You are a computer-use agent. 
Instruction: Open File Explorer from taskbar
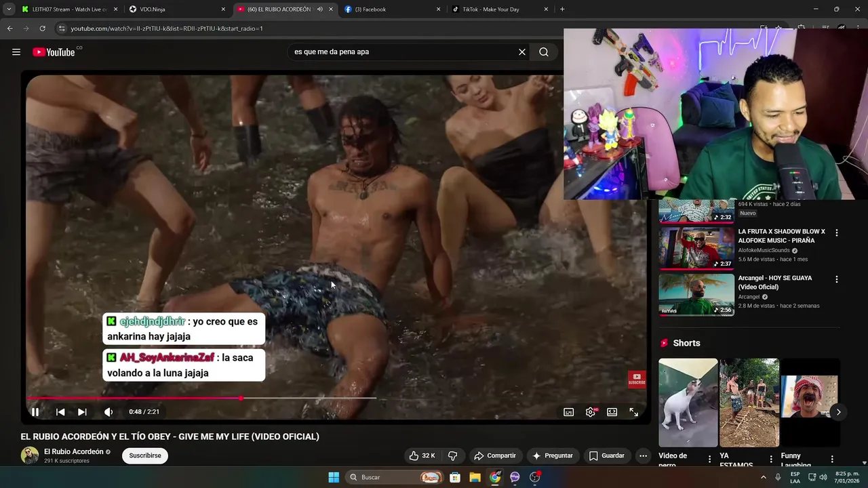[x=475, y=477]
